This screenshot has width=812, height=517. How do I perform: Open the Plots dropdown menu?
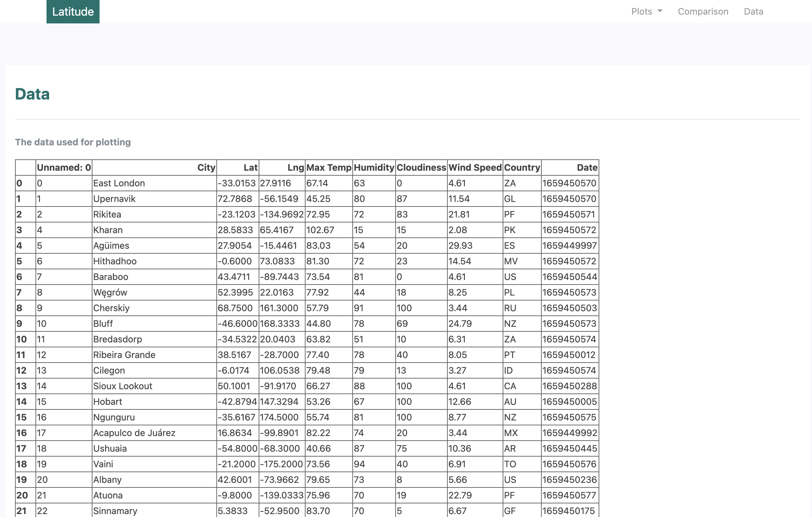[x=642, y=11]
